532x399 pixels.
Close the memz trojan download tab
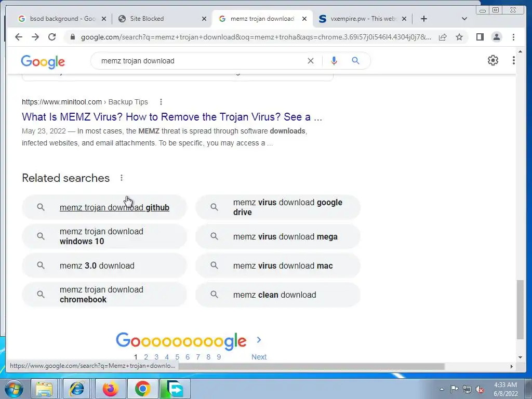tap(304, 19)
